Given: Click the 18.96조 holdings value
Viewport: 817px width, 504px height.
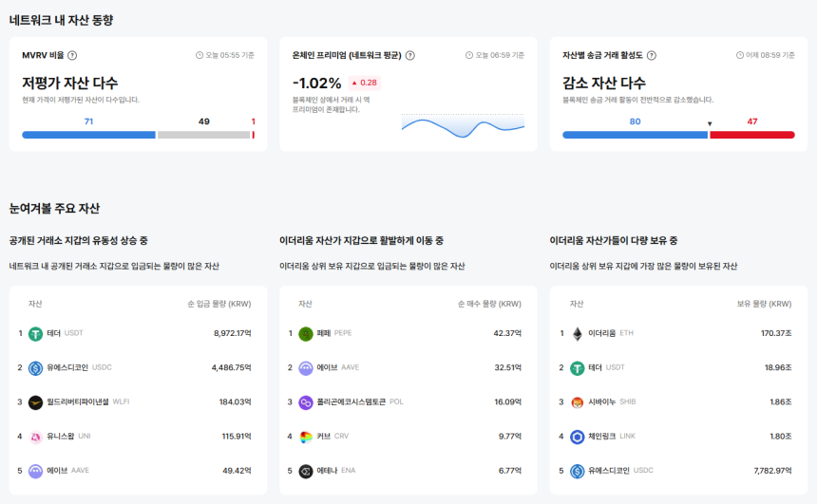Looking at the screenshot, I should click(778, 367).
